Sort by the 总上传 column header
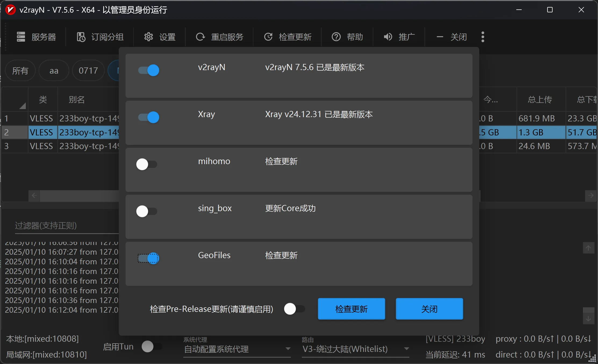The image size is (598, 364). tap(541, 100)
